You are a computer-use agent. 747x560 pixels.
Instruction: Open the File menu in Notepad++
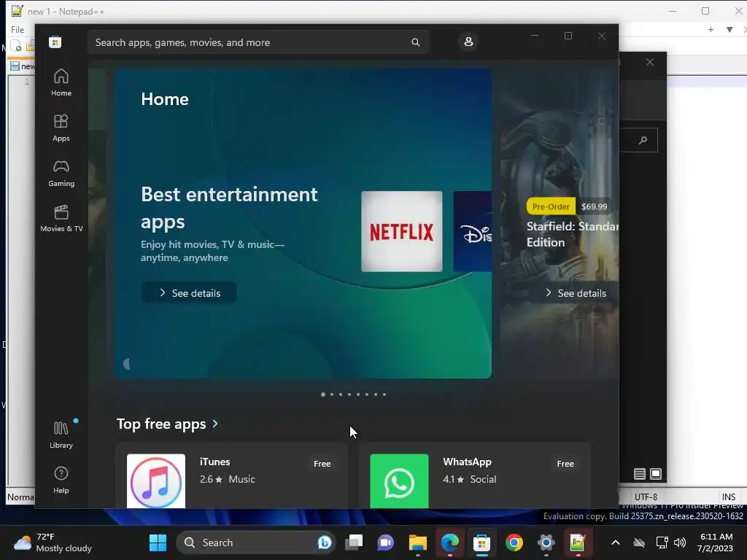[18, 29]
